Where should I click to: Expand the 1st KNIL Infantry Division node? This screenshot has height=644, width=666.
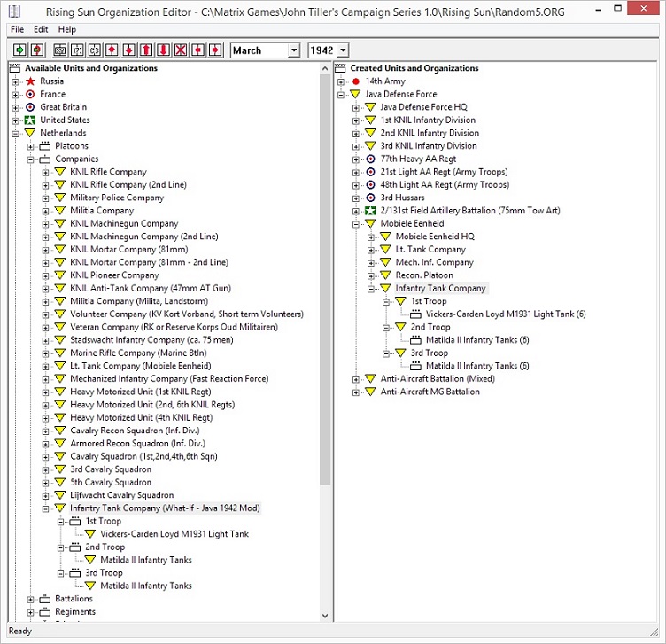click(x=356, y=120)
